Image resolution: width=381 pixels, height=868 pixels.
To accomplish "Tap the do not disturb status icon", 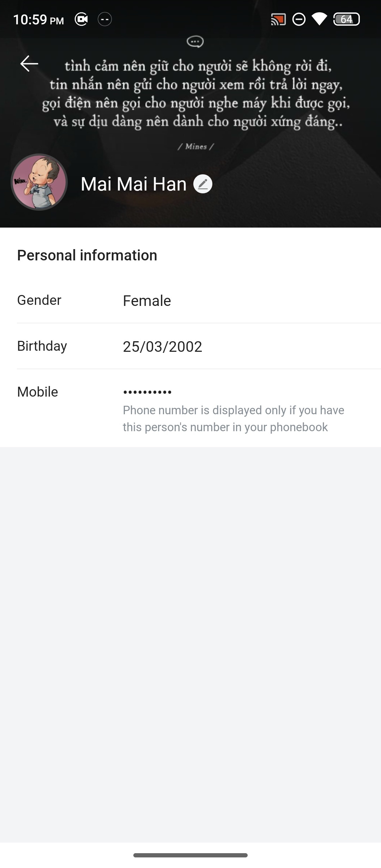I will [x=299, y=19].
